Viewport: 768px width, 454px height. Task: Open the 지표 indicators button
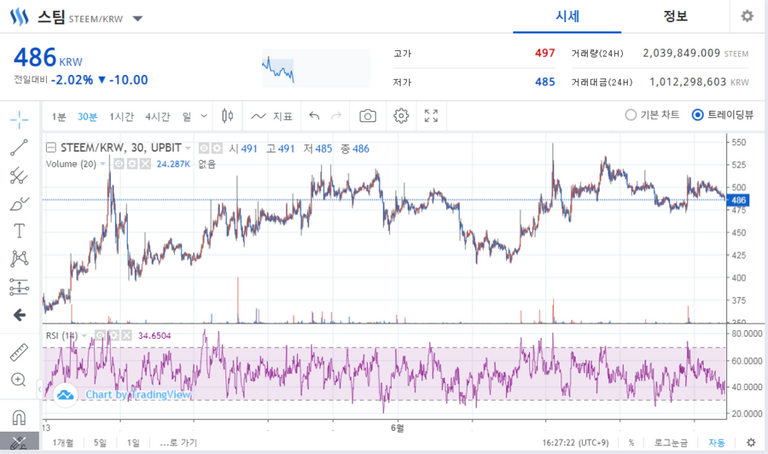(272, 116)
